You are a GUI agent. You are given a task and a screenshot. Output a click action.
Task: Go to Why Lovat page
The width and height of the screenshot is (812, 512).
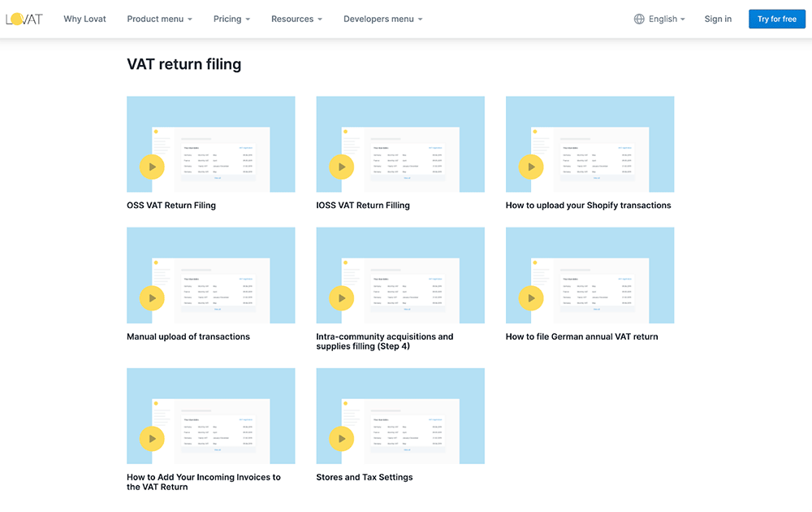point(85,19)
